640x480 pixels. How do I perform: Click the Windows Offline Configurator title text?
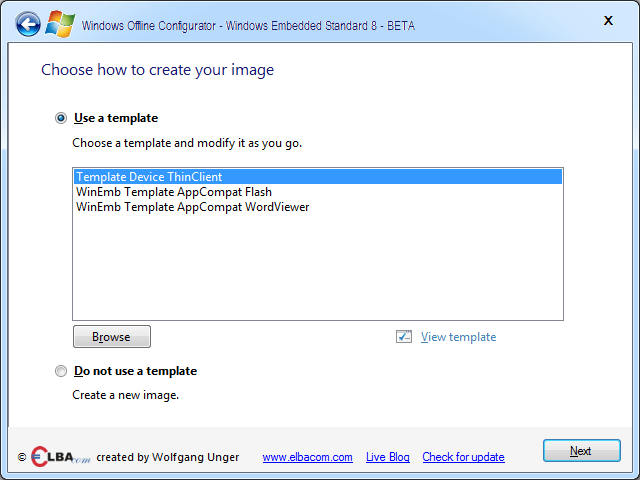[x=248, y=26]
